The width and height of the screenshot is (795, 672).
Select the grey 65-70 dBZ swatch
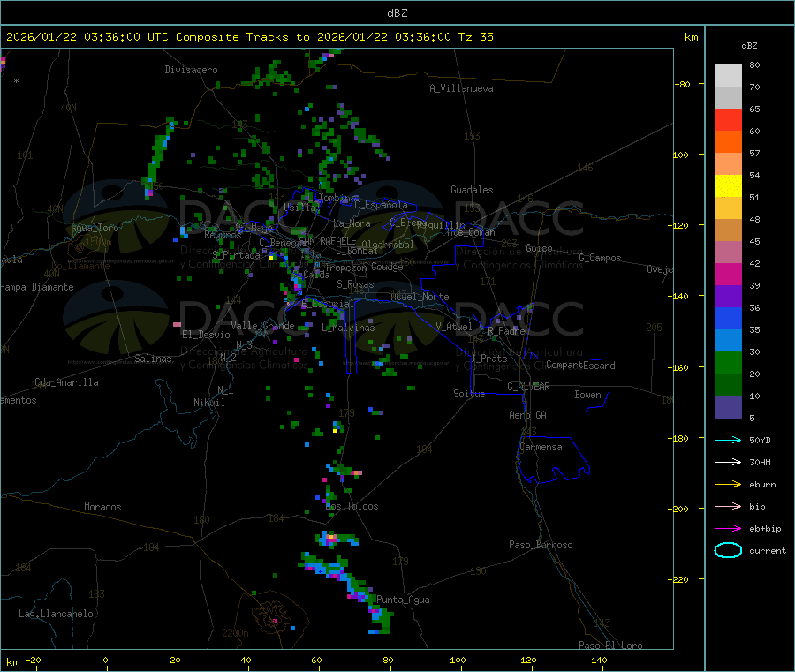pyautogui.click(x=728, y=98)
